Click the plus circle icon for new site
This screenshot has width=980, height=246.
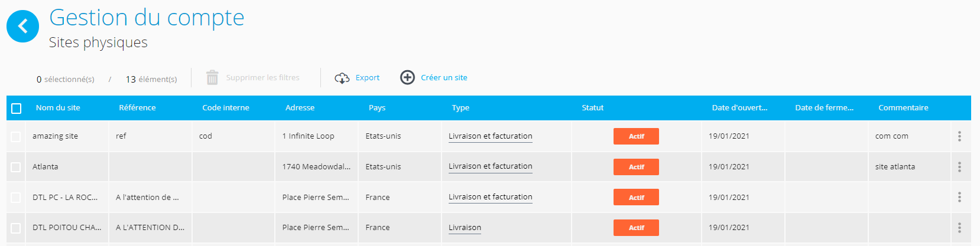(407, 77)
